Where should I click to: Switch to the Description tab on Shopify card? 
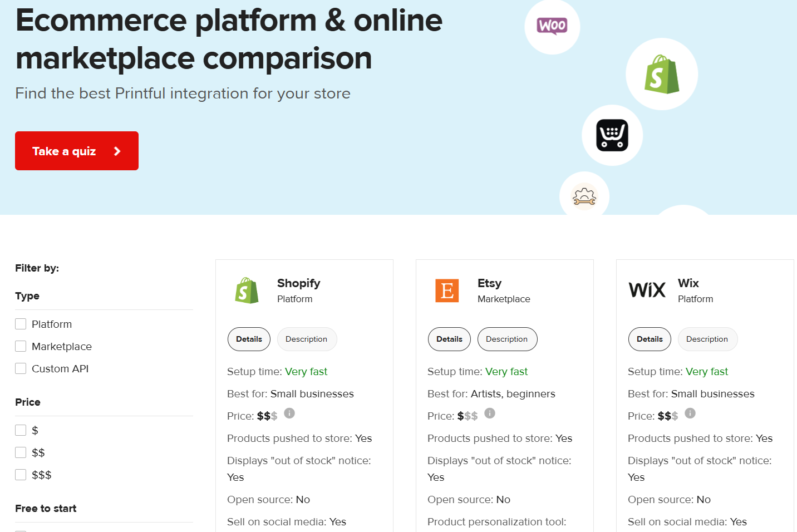[x=307, y=339]
